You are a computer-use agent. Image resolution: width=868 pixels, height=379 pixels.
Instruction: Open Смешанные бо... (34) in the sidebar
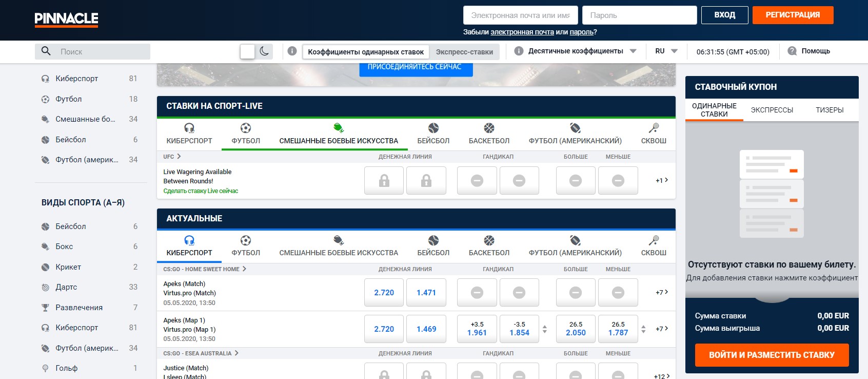tap(89, 119)
